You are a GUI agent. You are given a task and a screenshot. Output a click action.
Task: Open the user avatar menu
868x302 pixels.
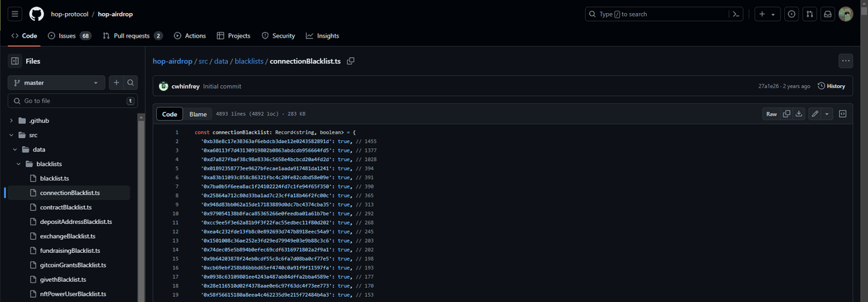[x=846, y=14]
